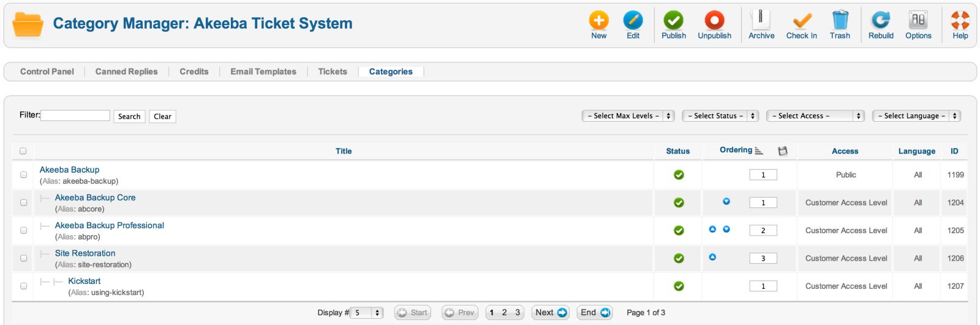Sort the table by Language column
Image resolution: width=980 pixels, height=325 pixels.
[917, 151]
